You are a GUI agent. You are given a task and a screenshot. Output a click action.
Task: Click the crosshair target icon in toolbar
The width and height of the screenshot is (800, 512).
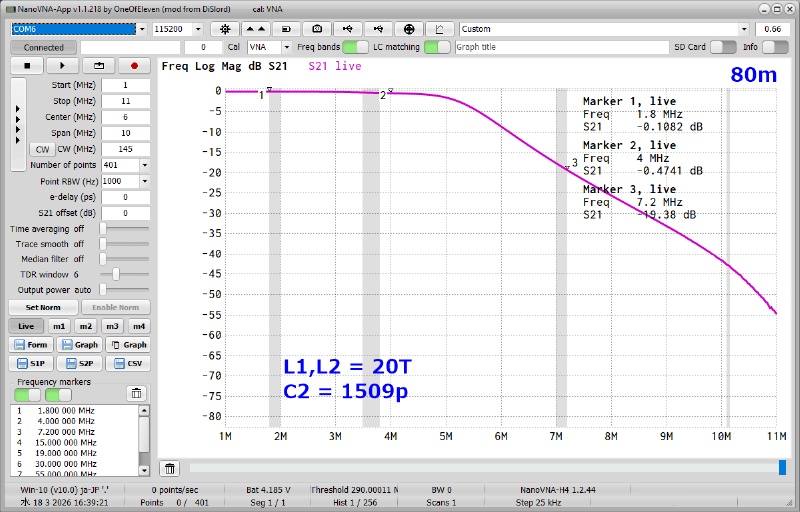click(x=410, y=29)
